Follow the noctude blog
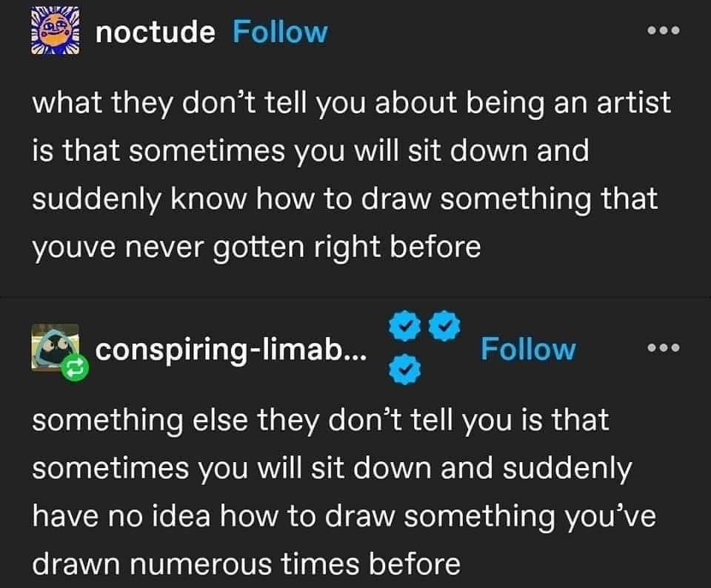 pos(279,32)
